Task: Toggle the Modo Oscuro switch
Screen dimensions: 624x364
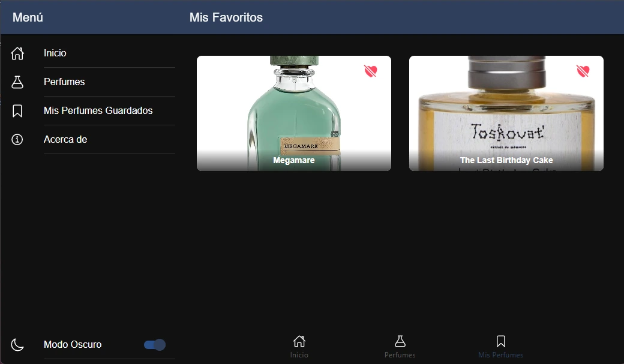Action: pos(154,345)
